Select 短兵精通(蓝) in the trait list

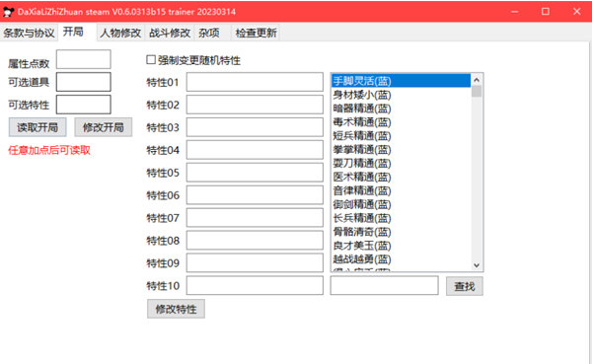click(x=401, y=135)
